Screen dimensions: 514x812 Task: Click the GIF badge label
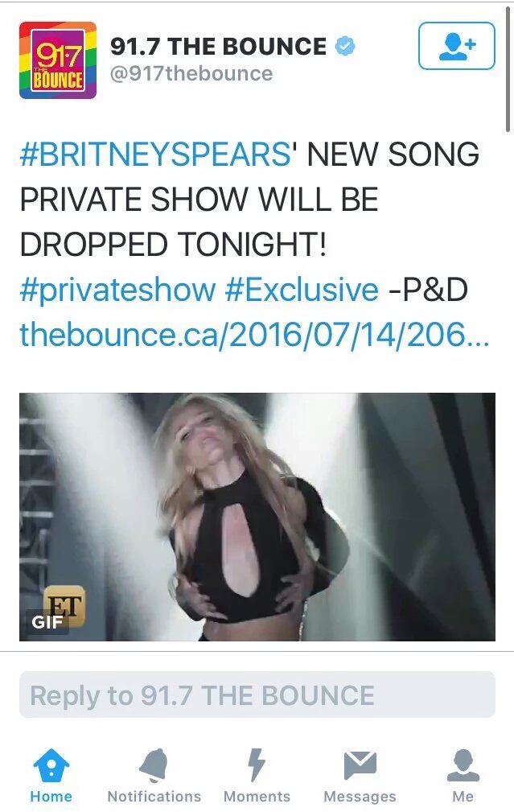(47, 621)
